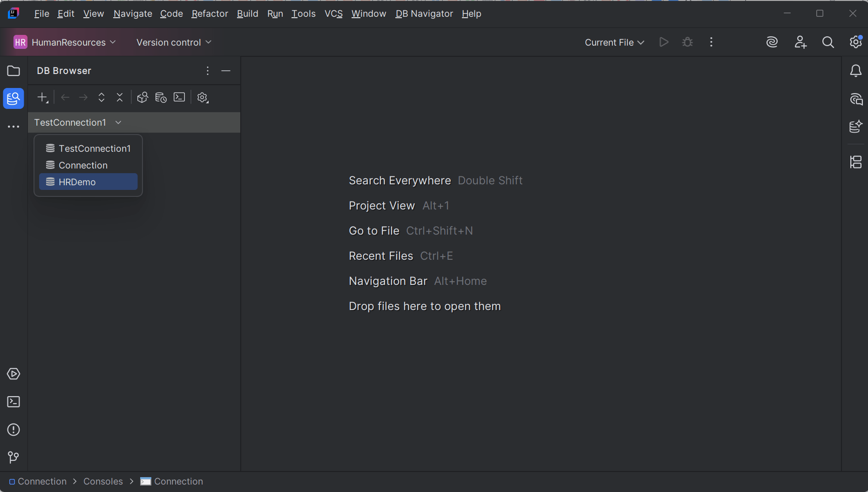Open the Terminal tool window
Image resolution: width=868 pixels, height=492 pixels.
pyautogui.click(x=13, y=401)
